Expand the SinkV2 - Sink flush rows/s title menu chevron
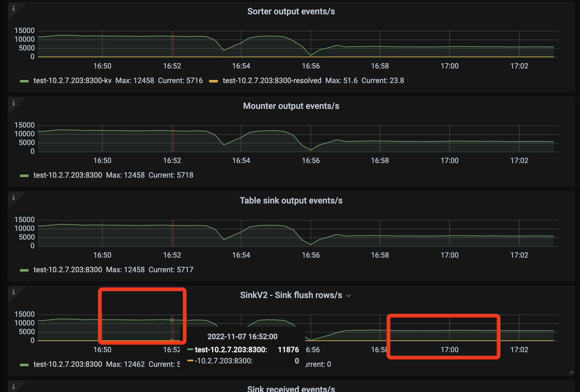This screenshot has height=392, width=580. (x=348, y=296)
